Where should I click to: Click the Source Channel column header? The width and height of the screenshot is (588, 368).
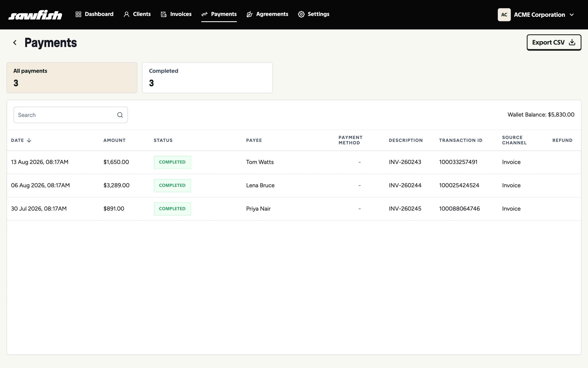(x=514, y=140)
